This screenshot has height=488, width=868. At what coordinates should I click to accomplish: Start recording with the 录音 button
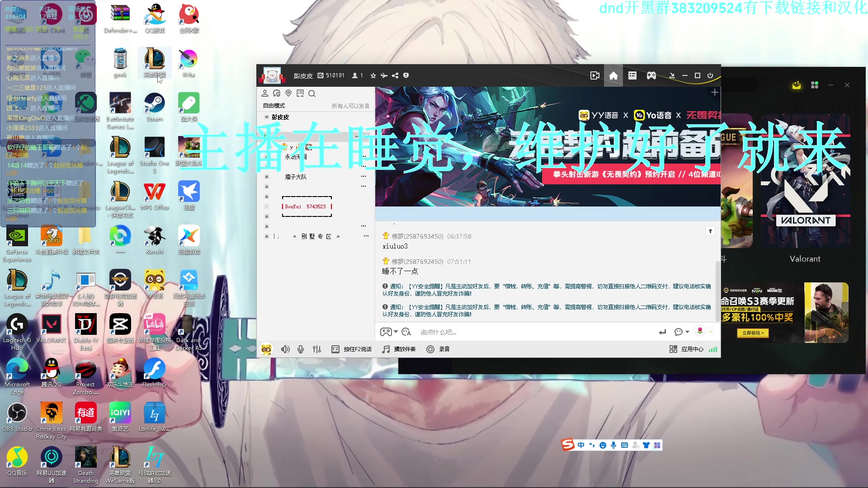coord(438,349)
